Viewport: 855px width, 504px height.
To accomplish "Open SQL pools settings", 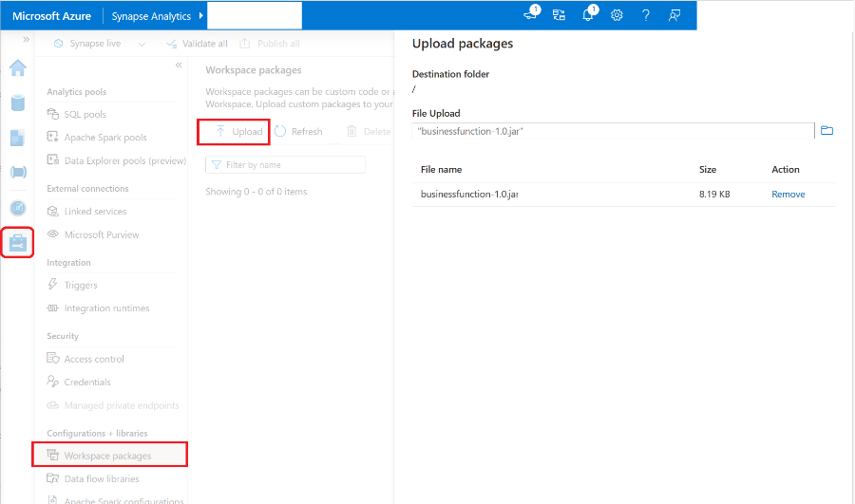I will pos(85,115).
